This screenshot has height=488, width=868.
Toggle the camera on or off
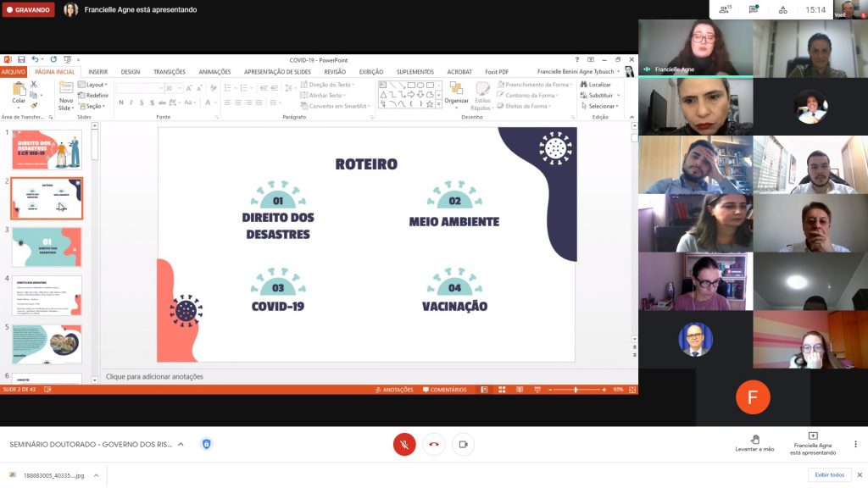(x=464, y=444)
